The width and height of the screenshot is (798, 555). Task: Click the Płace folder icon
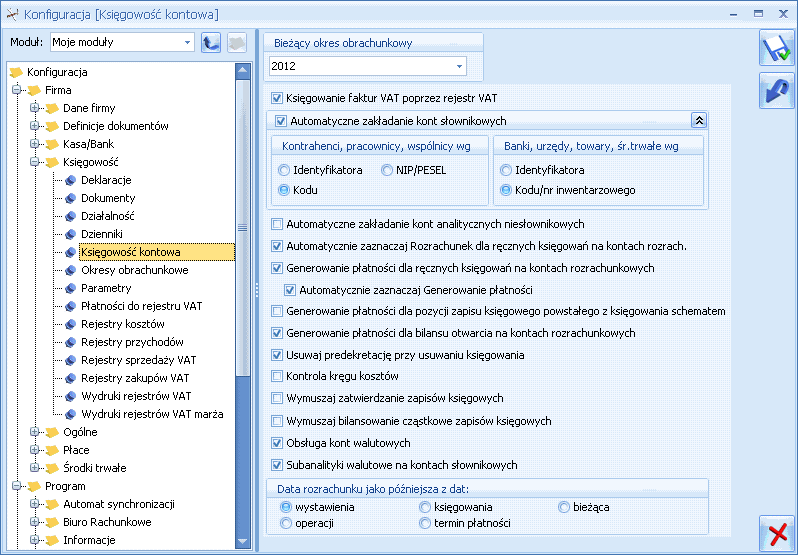tap(52, 450)
